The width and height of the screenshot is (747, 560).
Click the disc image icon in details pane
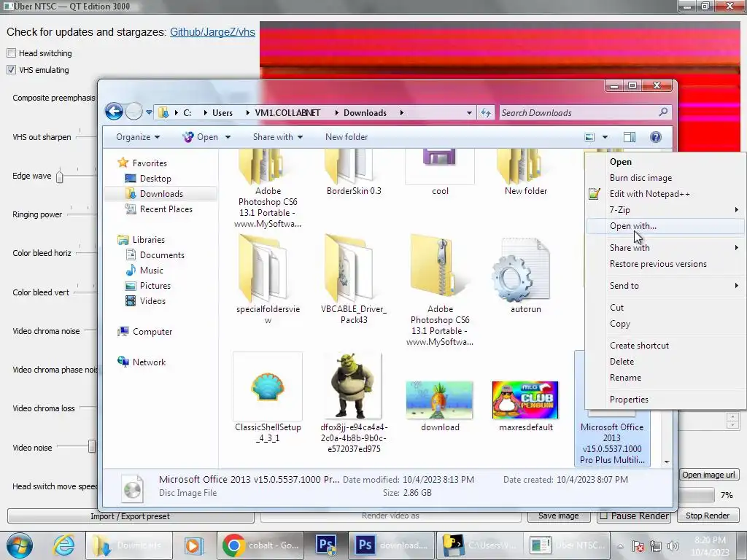[x=132, y=488]
